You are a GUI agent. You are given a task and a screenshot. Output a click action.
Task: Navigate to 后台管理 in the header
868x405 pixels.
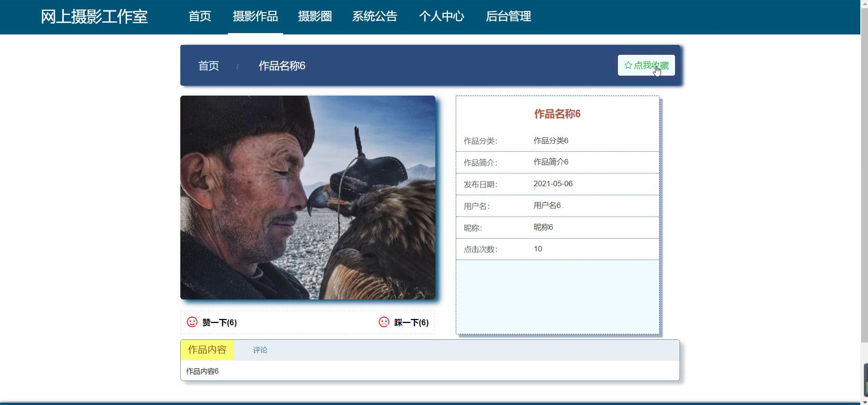508,17
